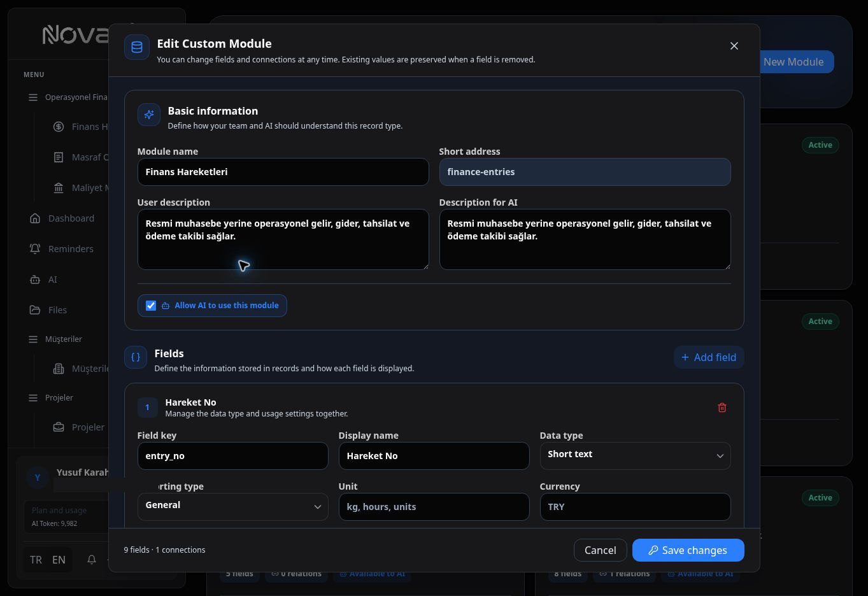Click the database icon beside Edit Custom Module
Image resolution: width=868 pixels, height=596 pixels.
[x=137, y=47]
